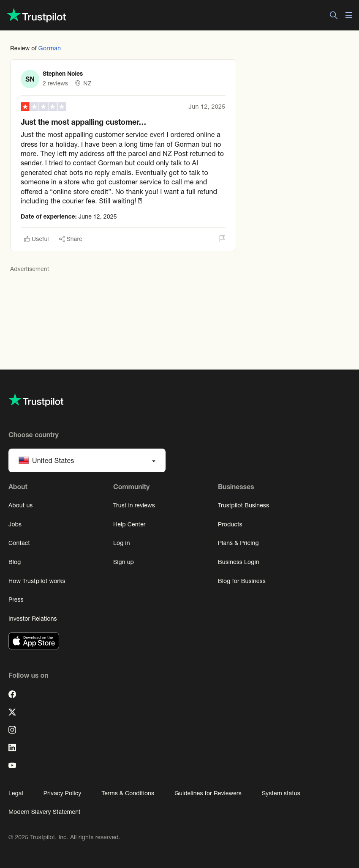
Task: View Plans & Pricing
Action: click(x=238, y=543)
